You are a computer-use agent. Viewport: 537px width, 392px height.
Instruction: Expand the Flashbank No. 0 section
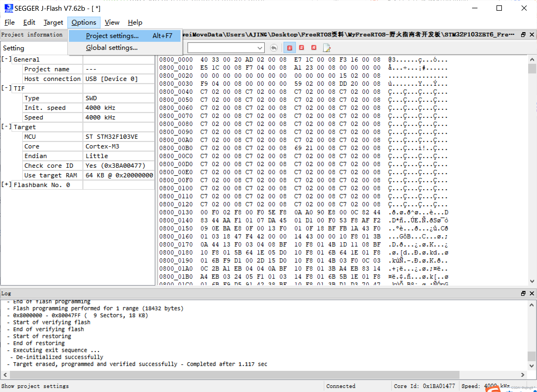pos(6,184)
